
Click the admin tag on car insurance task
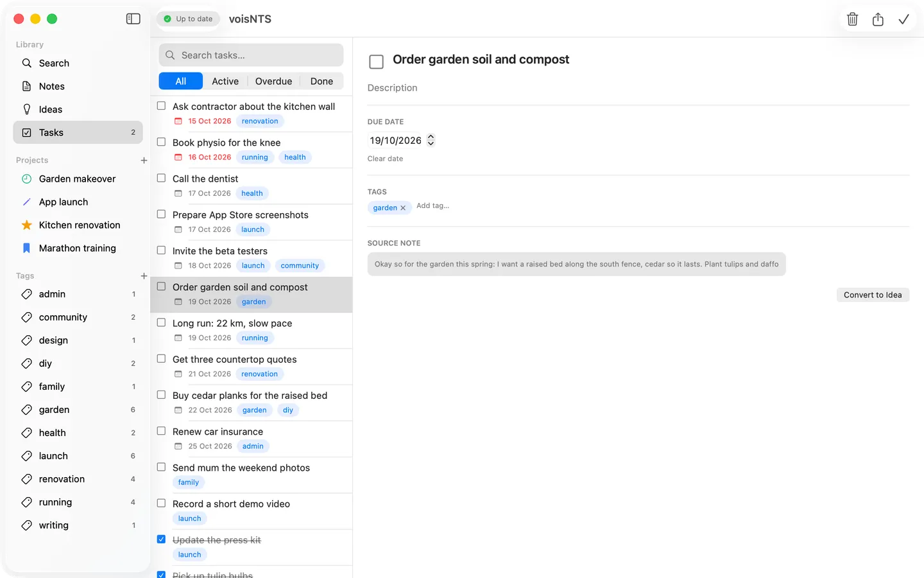pos(253,446)
